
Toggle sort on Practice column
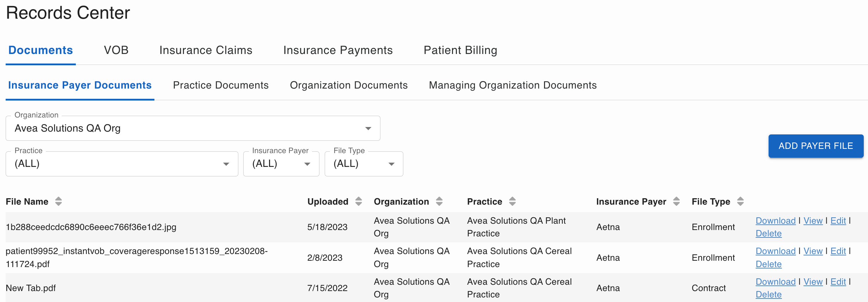[512, 201]
